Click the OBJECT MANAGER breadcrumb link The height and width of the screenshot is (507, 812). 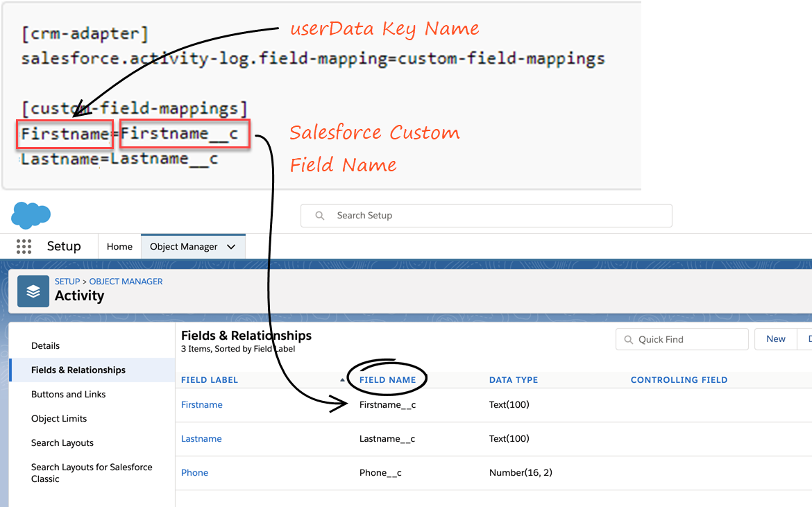click(126, 282)
